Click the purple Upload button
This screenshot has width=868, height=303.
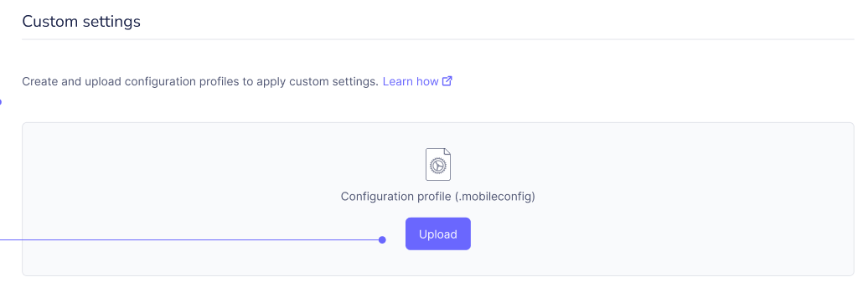point(438,234)
